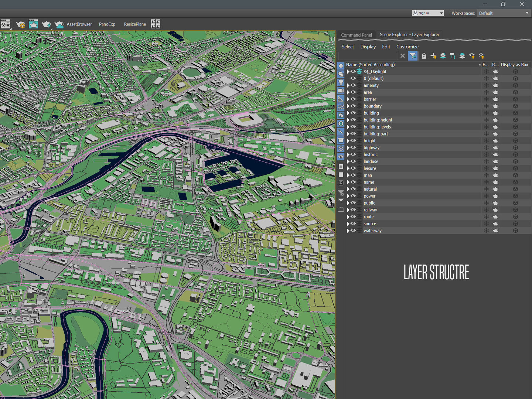Open Render Setup teapot with gear icon
This screenshot has height=399, width=532.
coord(21,24)
